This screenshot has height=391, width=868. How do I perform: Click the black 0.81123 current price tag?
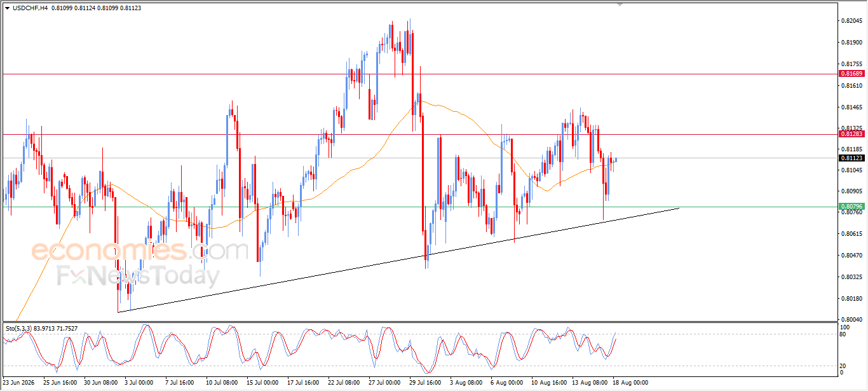(x=851, y=158)
